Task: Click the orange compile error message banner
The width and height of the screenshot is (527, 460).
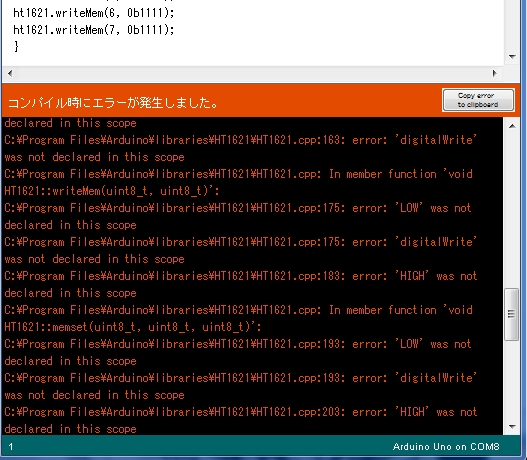Action: (x=222, y=100)
